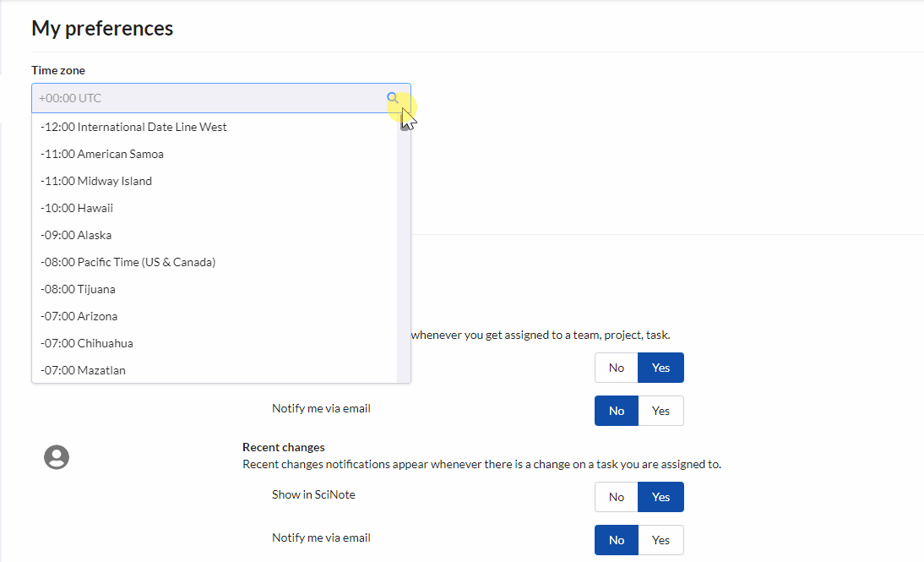Screen dimensions: 924x562
Task: Pick the -08:00 Tijuana option
Action: tap(79, 289)
